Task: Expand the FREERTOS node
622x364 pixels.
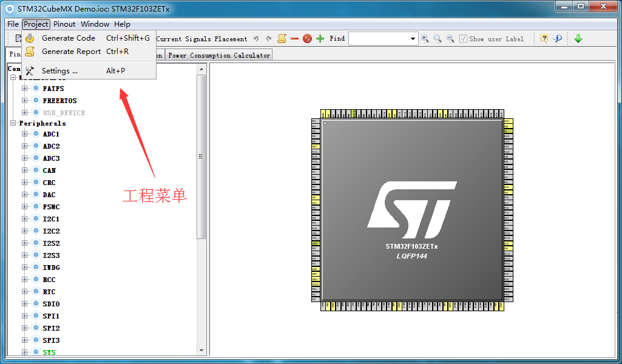Action: (x=25, y=100)
